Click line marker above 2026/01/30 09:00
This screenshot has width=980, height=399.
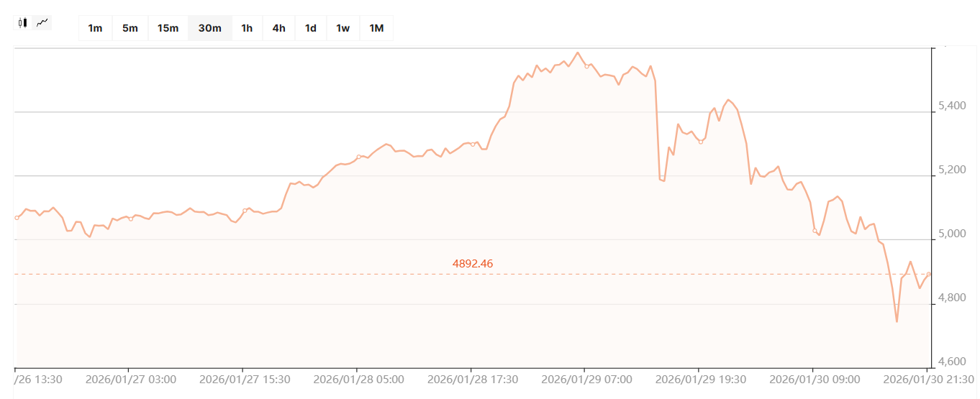(x=815, y=231)
